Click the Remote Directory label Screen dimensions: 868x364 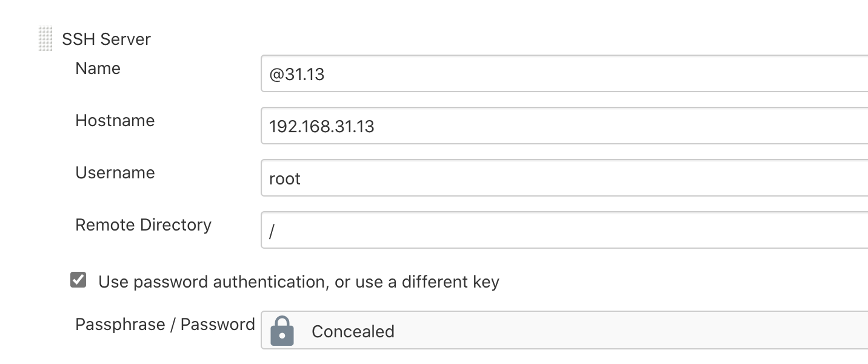point(143,225)
